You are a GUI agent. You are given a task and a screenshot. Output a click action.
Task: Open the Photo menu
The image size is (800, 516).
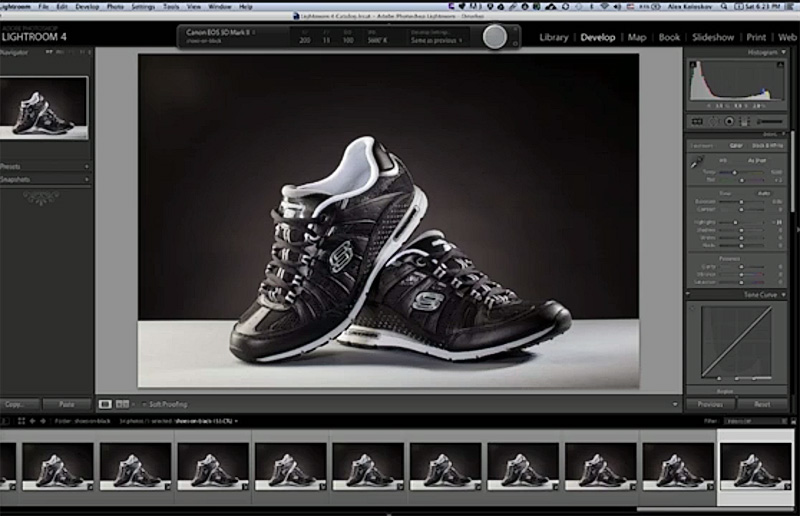point(115,7)
